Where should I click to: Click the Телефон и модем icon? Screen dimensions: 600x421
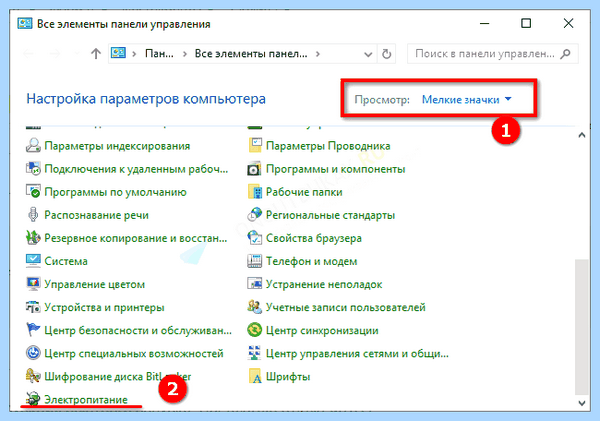[255, 261]
